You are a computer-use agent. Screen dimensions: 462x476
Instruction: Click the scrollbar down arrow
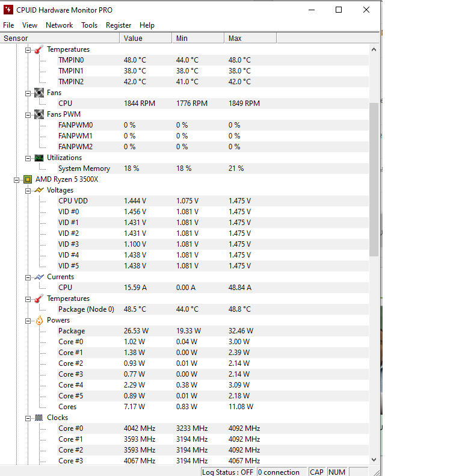point(374,460)
